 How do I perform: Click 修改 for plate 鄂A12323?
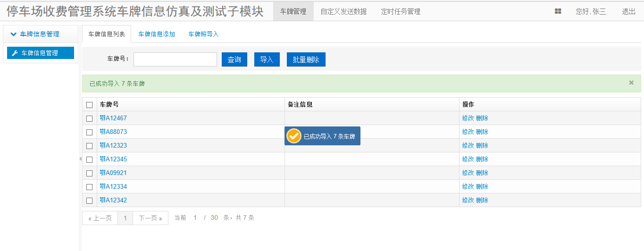[x=468, y=145]
